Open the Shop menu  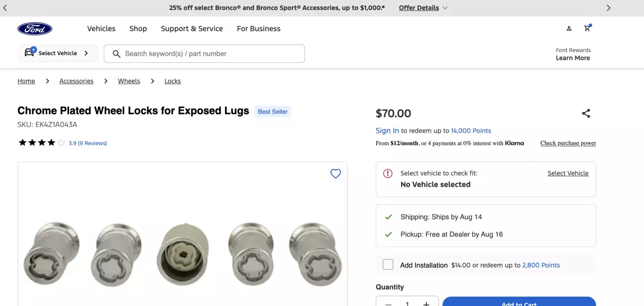(x=138, y=29)
